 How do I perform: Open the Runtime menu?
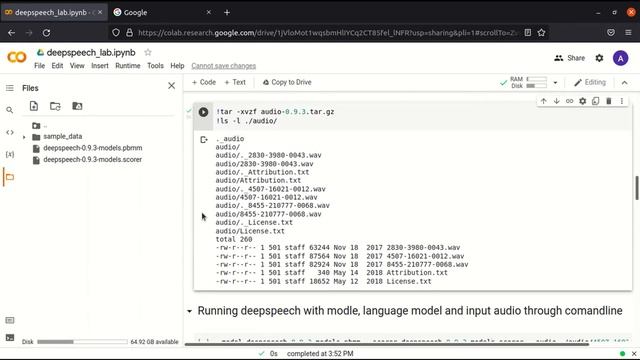(128, 66)
